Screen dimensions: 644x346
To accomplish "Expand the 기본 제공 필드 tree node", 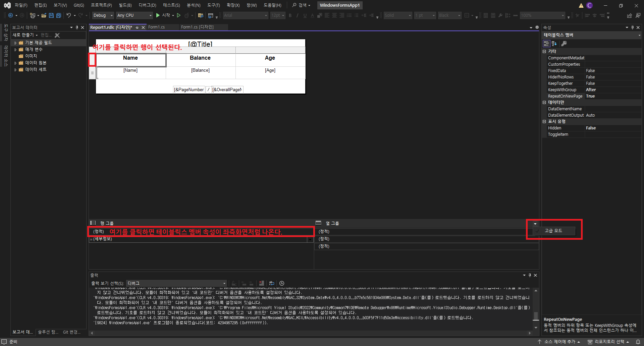I will [15, 43].
